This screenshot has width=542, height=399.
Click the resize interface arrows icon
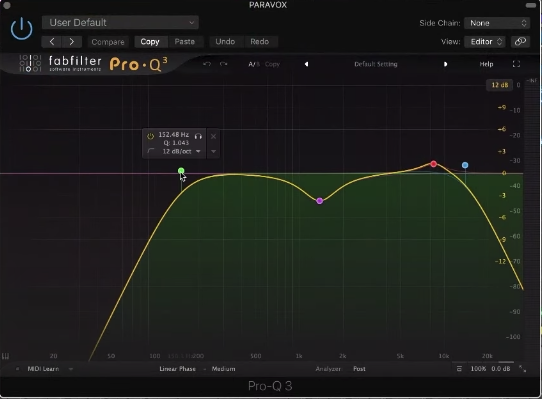523,369
